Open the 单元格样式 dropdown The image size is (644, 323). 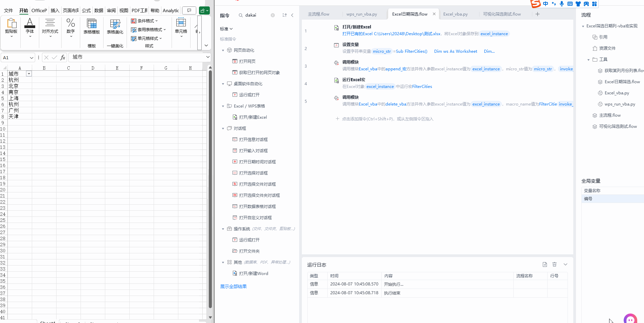pyautogui.click(x=147, y=38)
